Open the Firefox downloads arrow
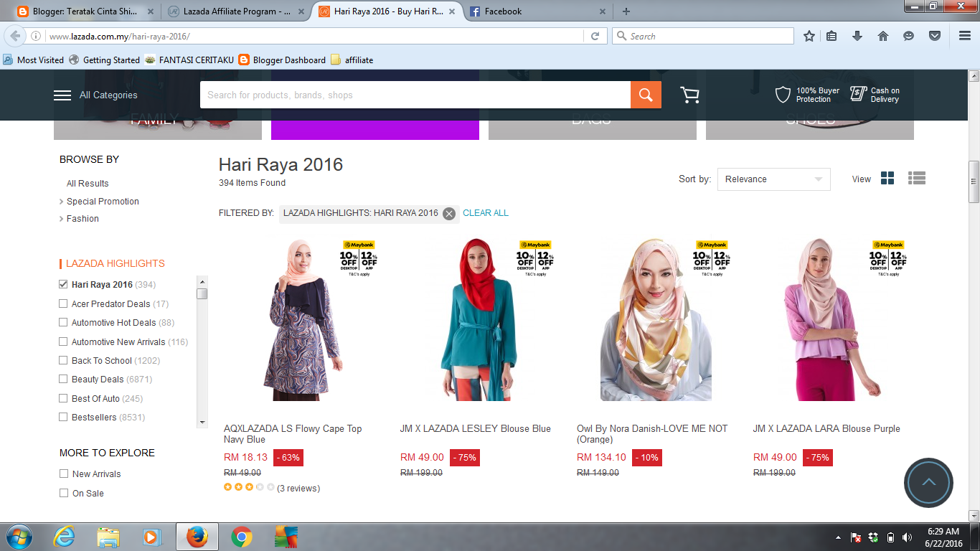The image size is (980, 551). pos(857,36)
